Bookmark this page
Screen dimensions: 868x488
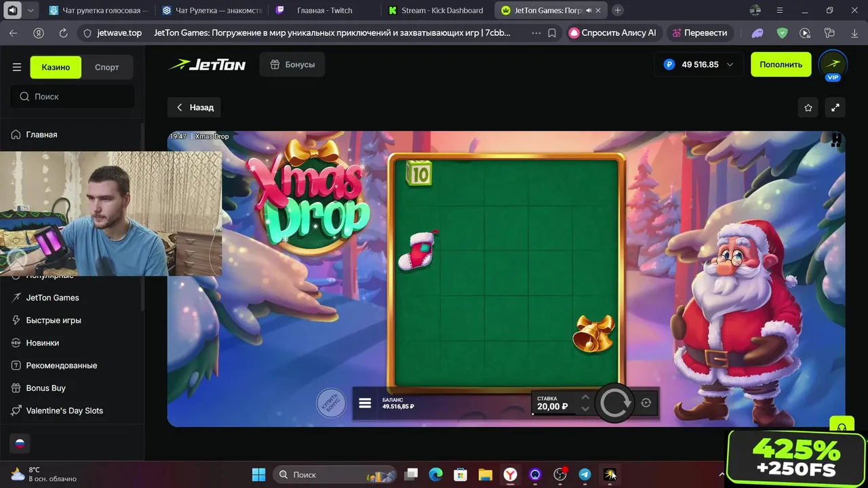(552, 33)
